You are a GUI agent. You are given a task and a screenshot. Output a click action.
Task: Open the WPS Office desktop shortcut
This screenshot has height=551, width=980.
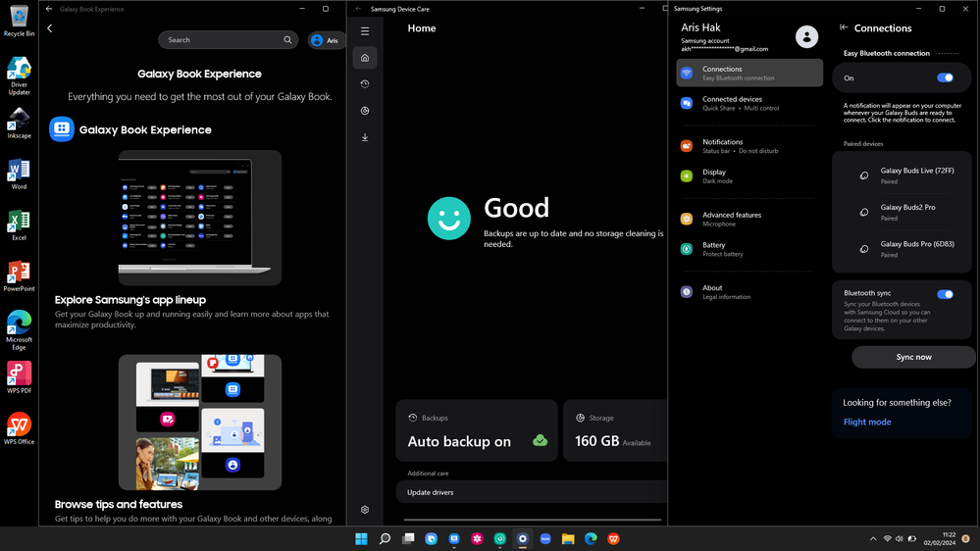pos(19,429)
